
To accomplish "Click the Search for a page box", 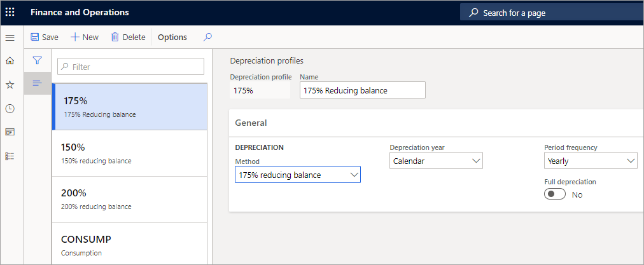I will [x=552, y=13].
